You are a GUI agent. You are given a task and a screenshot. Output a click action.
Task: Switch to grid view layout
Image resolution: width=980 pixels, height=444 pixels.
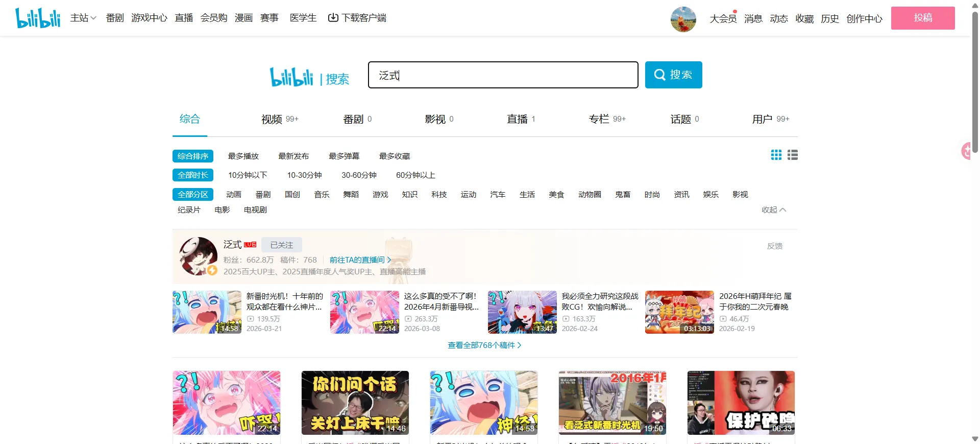click(x=776, y=155)
